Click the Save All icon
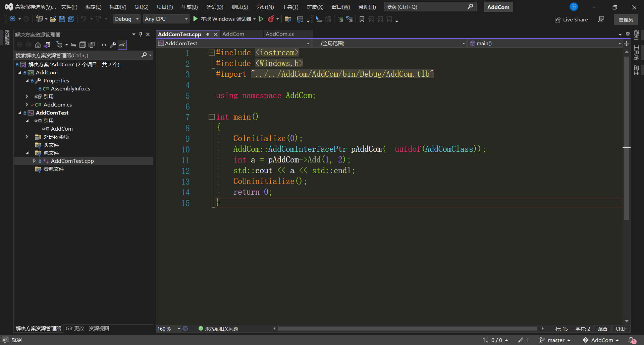Screen dimensions: 644x345 click(x=71, y=19)
